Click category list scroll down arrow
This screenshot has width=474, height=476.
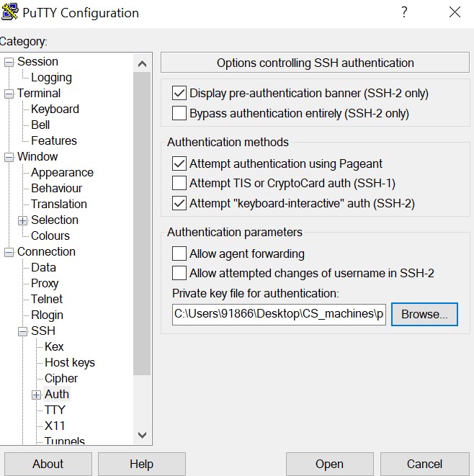(142, 435)
